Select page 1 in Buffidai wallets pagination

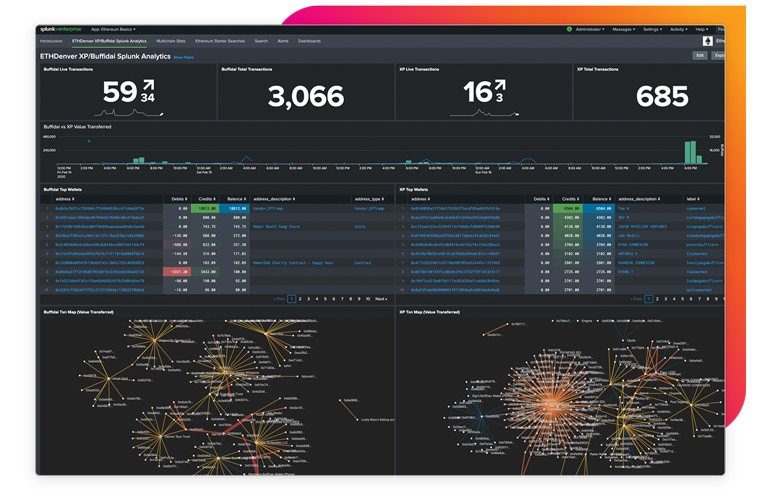[291, 299]
